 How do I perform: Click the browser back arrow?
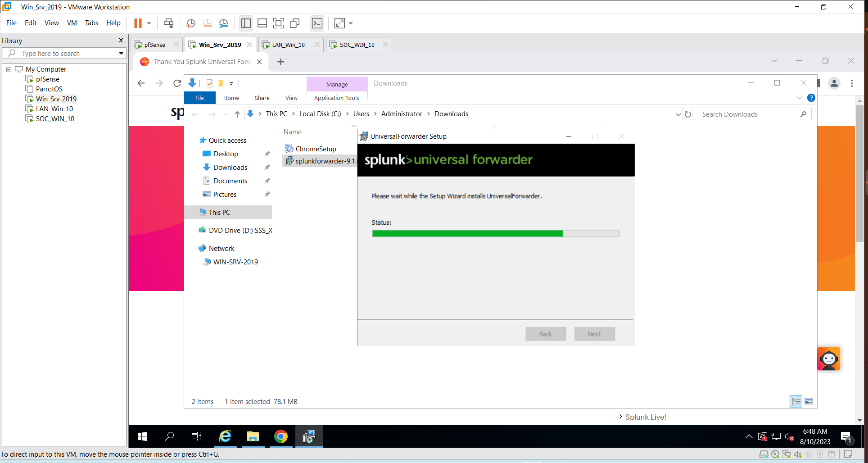click(x=141, y=83)
